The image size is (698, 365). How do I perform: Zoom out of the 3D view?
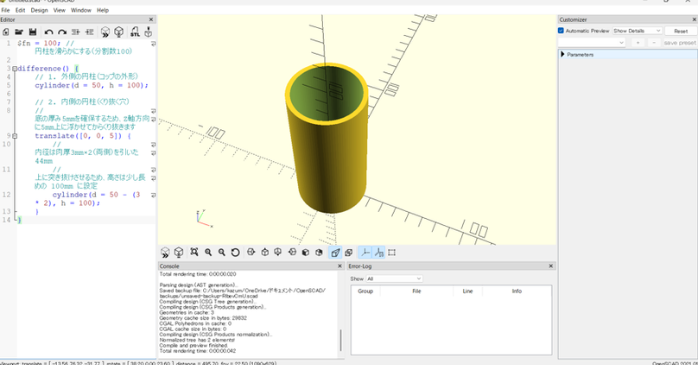[222, 252]
